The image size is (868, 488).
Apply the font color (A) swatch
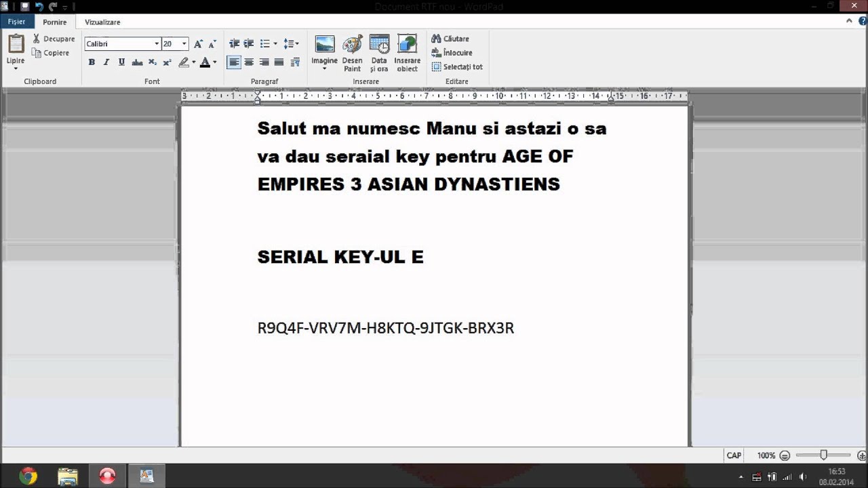[x=205, y=62]
